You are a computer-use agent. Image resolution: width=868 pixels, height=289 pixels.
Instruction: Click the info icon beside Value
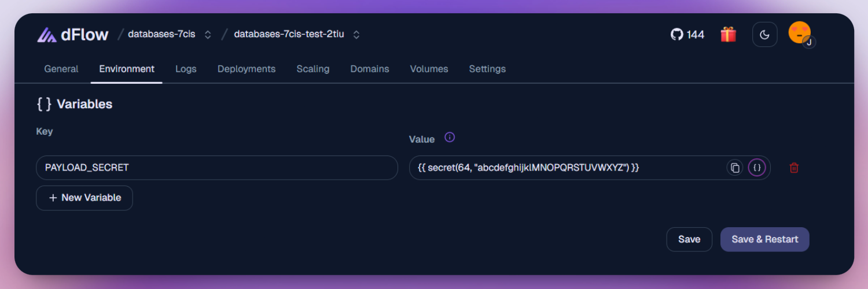pyautogui.click(x=450, y=138)
